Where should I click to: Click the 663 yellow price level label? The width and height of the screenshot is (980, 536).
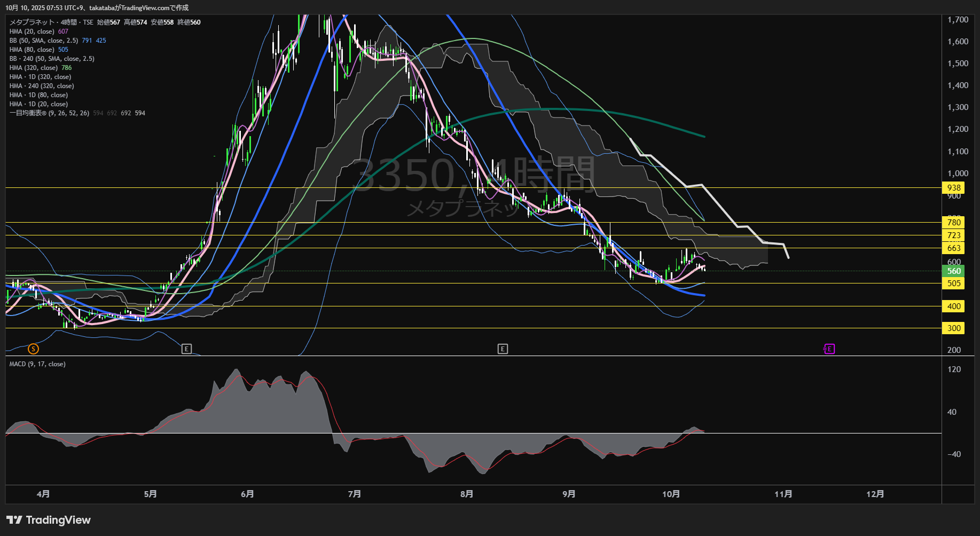(x=954, y=248)
